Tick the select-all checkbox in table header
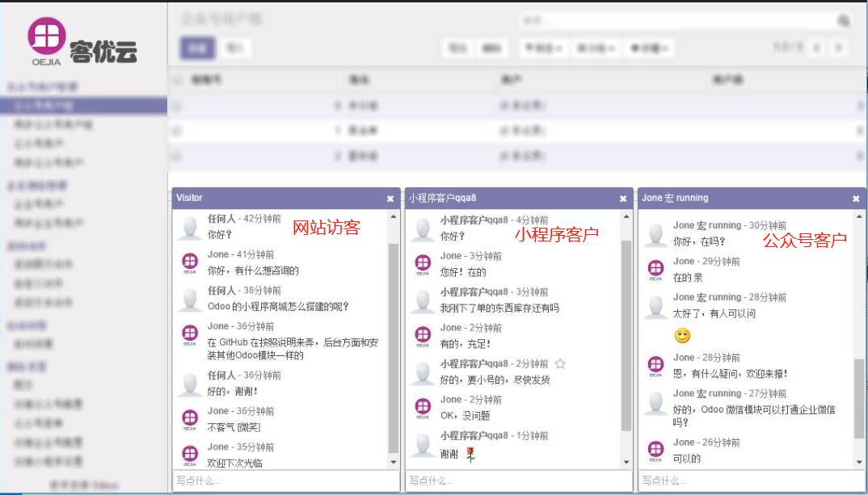Image resolution: width=868 pixels, height=495 pixels. [176, 80]
